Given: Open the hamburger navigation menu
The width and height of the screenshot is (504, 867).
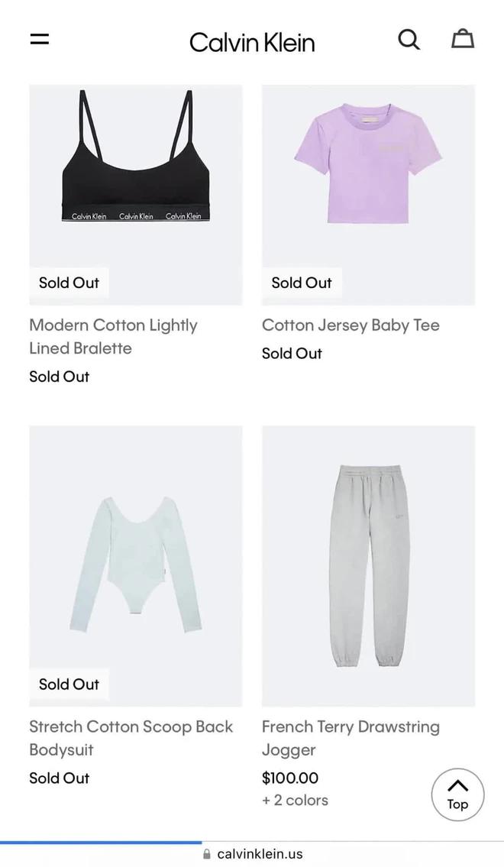Looking at the screenshot, I should 40,39.
